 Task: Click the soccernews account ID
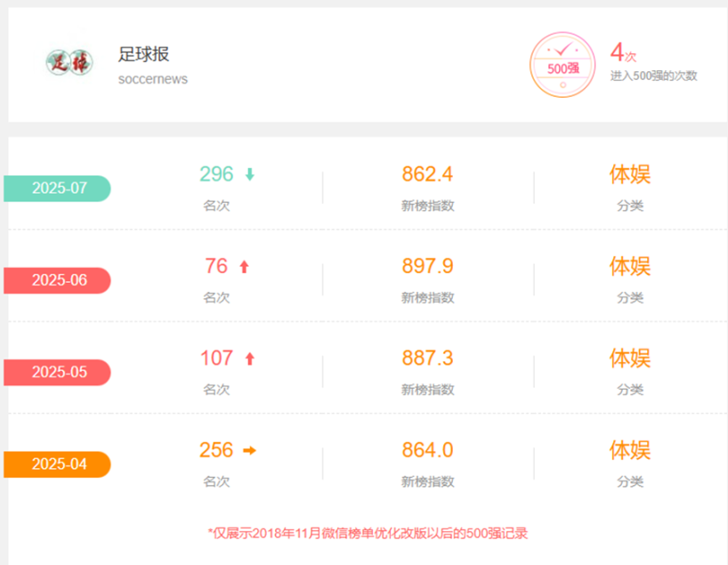[x=152, y=79]
